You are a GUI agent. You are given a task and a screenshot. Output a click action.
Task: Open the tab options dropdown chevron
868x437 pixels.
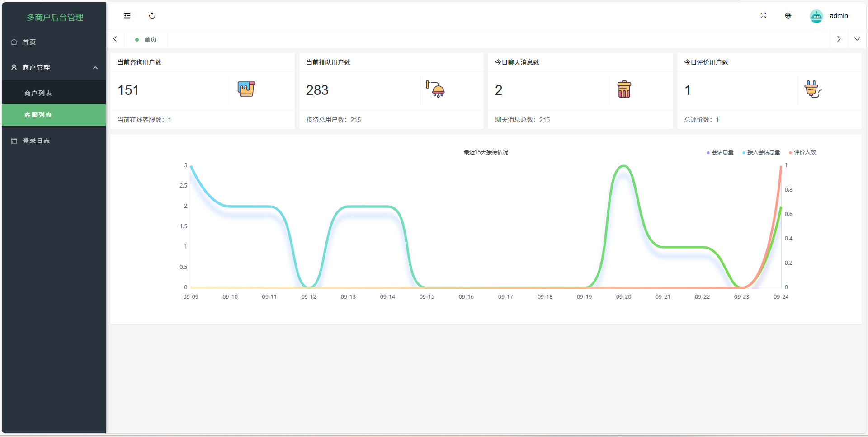(857, 39)
